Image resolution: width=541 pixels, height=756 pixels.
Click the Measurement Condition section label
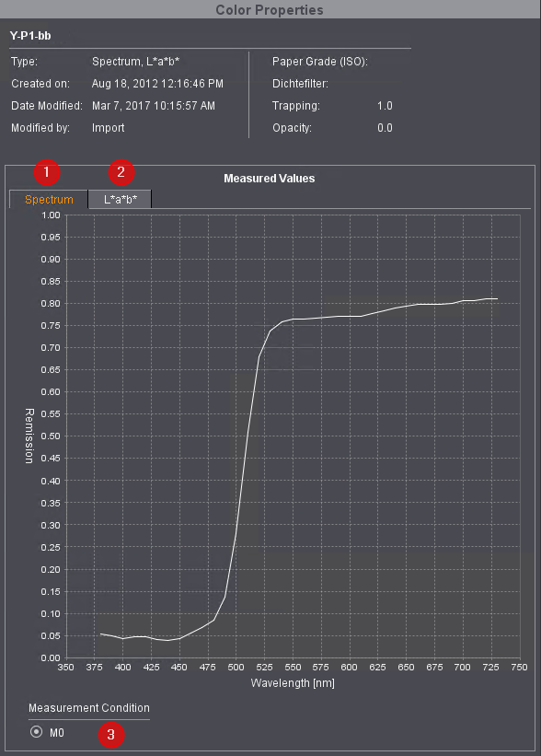tap(89, 708)
